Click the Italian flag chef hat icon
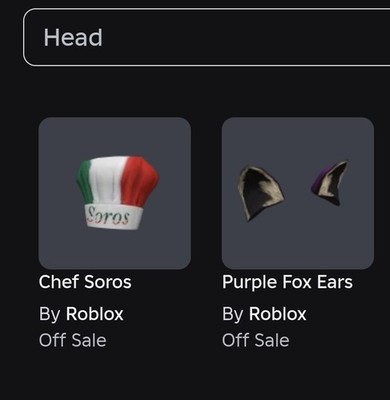The image size is (390, 400). click(118, 192)
